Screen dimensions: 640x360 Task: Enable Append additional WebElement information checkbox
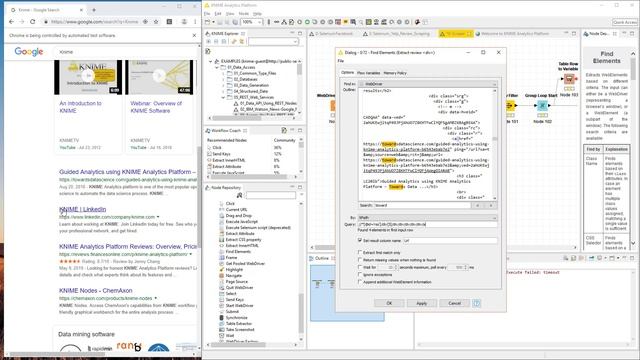tap(360, 282)
